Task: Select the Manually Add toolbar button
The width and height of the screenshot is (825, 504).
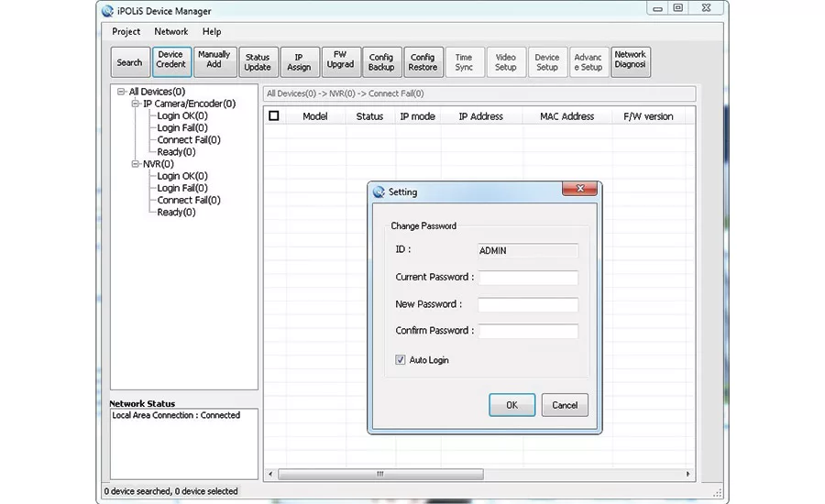Action: [x=214, y=62]
